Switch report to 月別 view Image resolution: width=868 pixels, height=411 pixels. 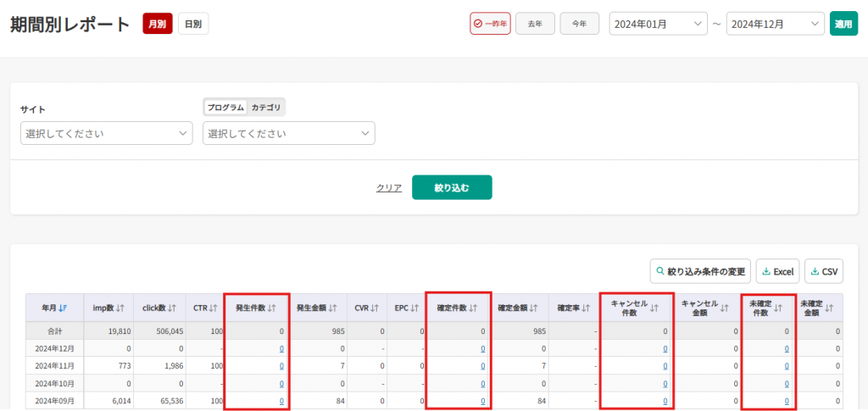click(157, 24)
